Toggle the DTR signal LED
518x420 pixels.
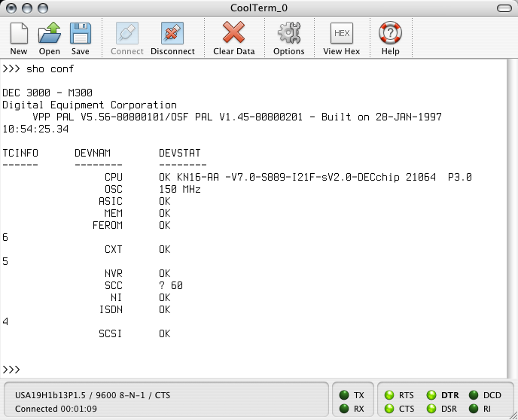click(x=431, y=395)
